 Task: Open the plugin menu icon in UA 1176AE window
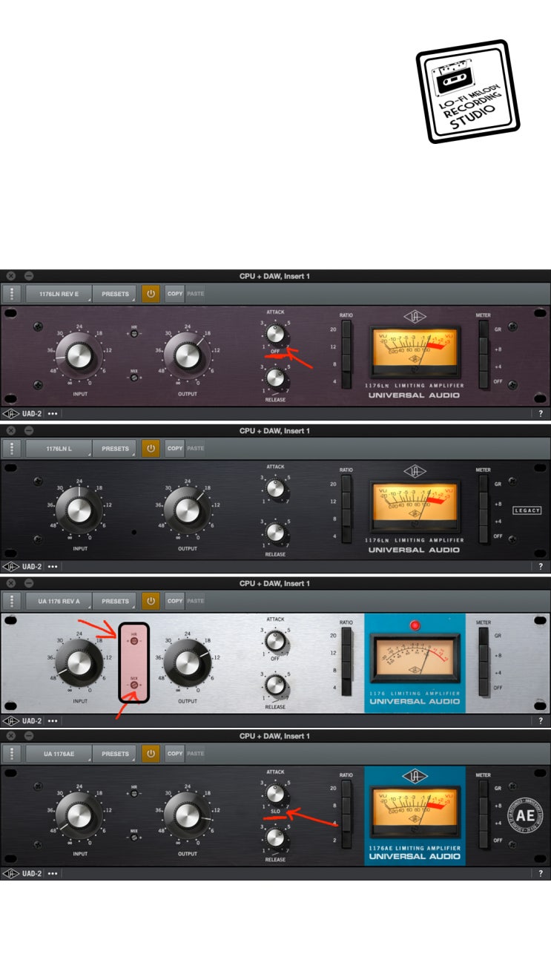(12, 753)
